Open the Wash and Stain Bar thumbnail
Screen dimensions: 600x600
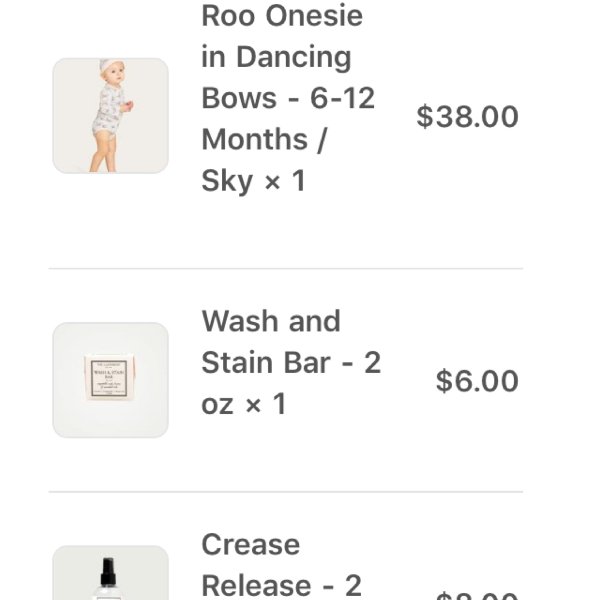coord(111,380)
